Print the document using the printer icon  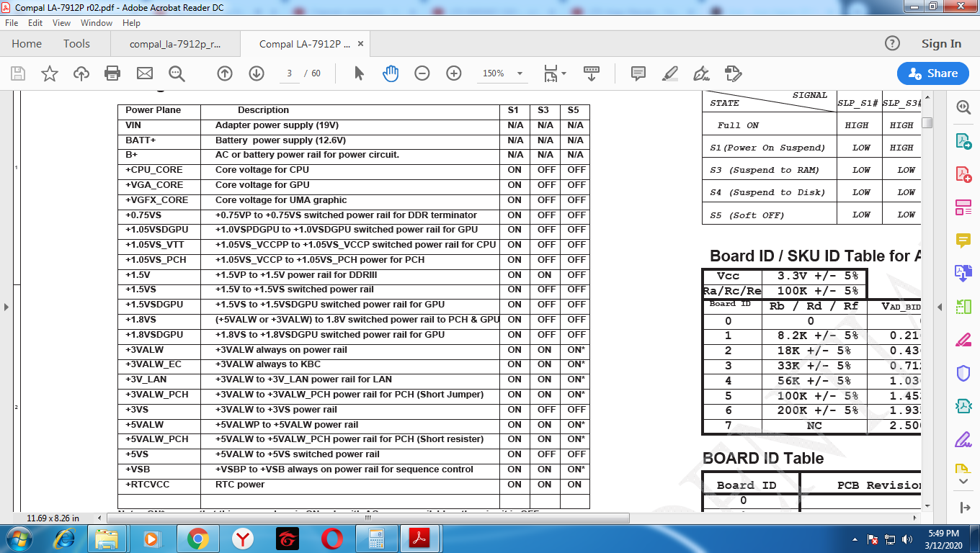(112, 73)
